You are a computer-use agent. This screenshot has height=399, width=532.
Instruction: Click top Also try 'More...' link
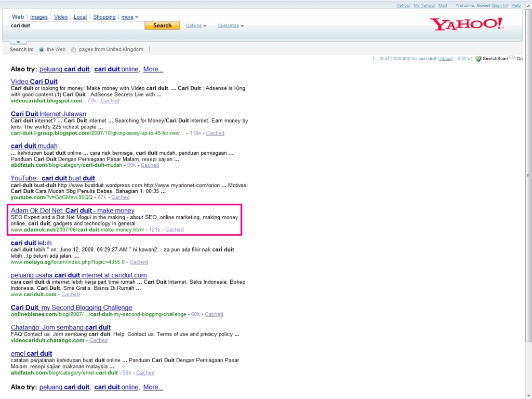point(153,69)
